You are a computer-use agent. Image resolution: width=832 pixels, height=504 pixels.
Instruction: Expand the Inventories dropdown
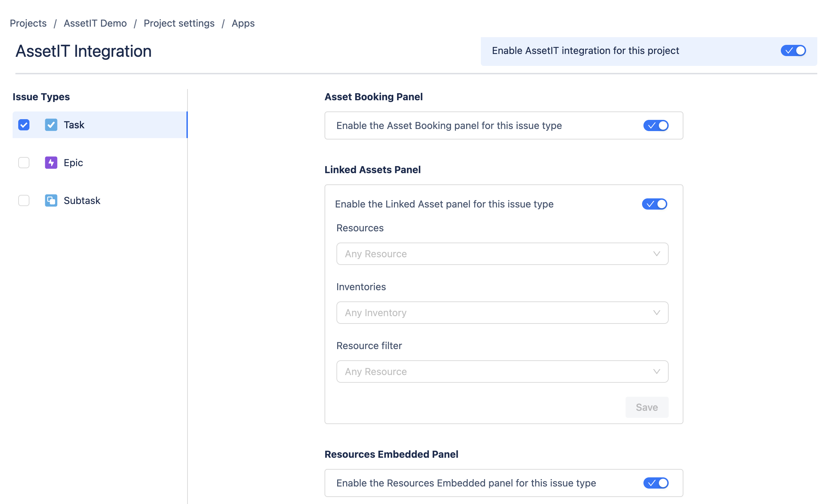point(502,312)
